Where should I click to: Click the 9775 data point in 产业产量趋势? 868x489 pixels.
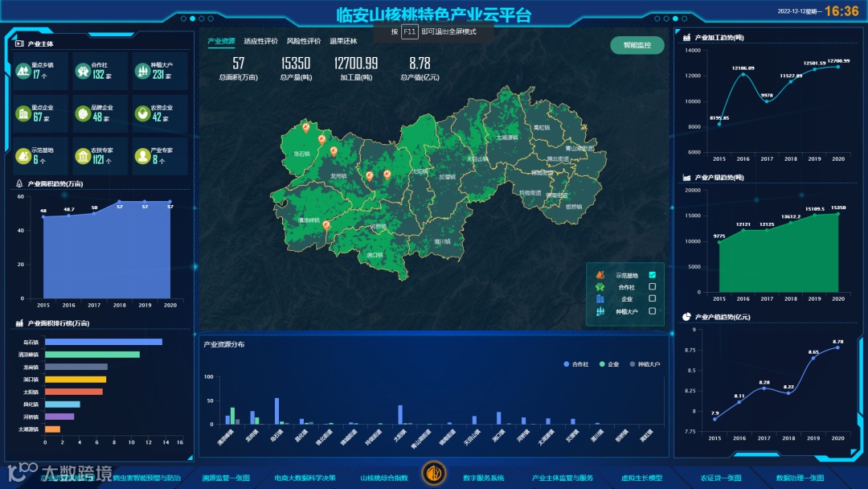coord(719,242)
